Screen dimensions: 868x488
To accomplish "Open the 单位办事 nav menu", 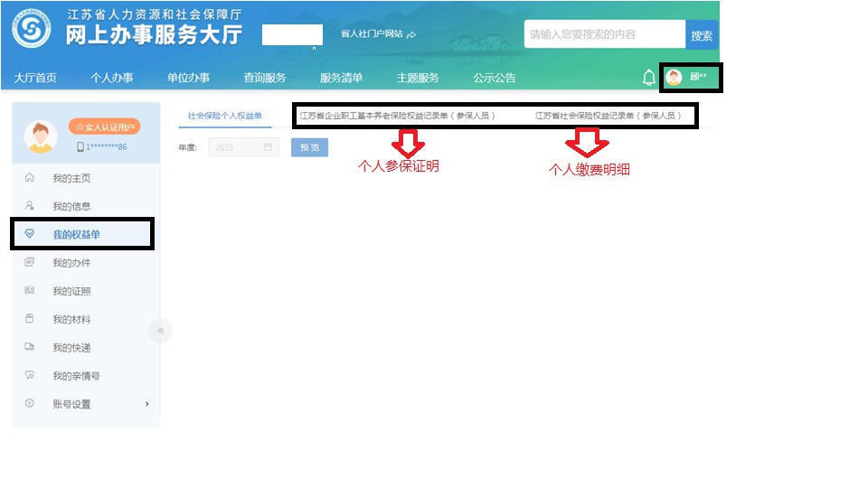I will 188,78.
